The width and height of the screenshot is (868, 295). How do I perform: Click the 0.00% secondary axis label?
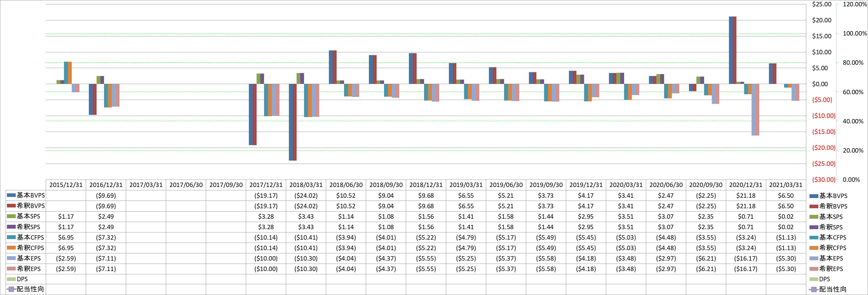[851, 180]
